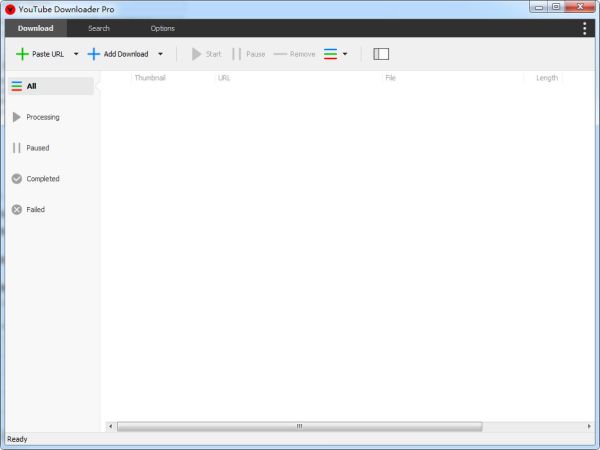Click the Start label in toolbar
Screen dimensions: 600x450
coord(214,54)
